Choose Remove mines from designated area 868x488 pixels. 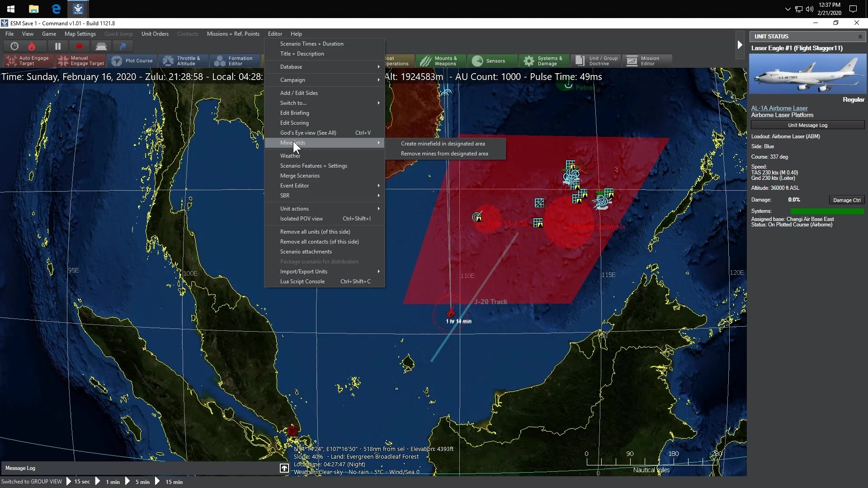coord(445,154)
